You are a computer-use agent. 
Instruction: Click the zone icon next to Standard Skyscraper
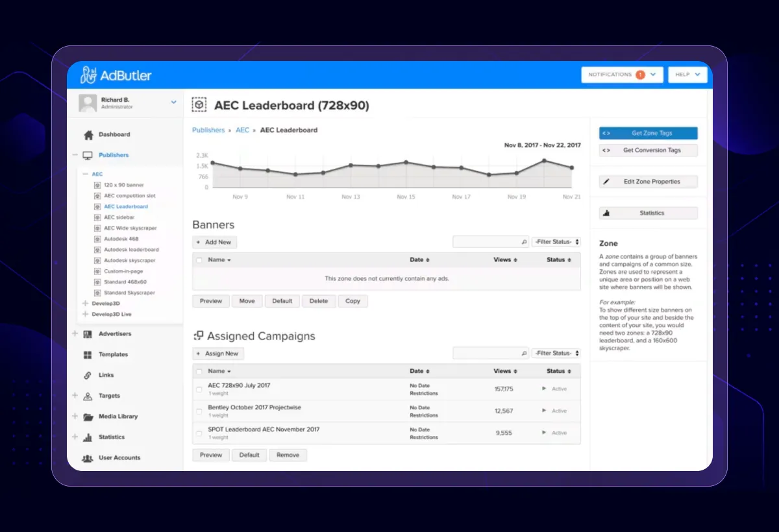97,293
